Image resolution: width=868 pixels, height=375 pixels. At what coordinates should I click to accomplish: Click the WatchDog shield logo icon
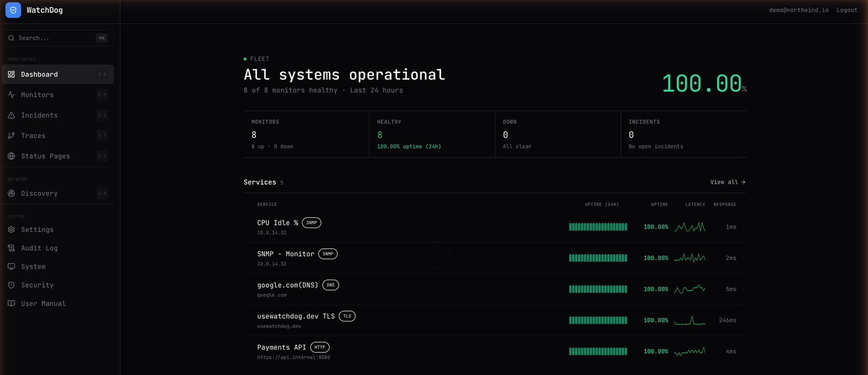13,10
